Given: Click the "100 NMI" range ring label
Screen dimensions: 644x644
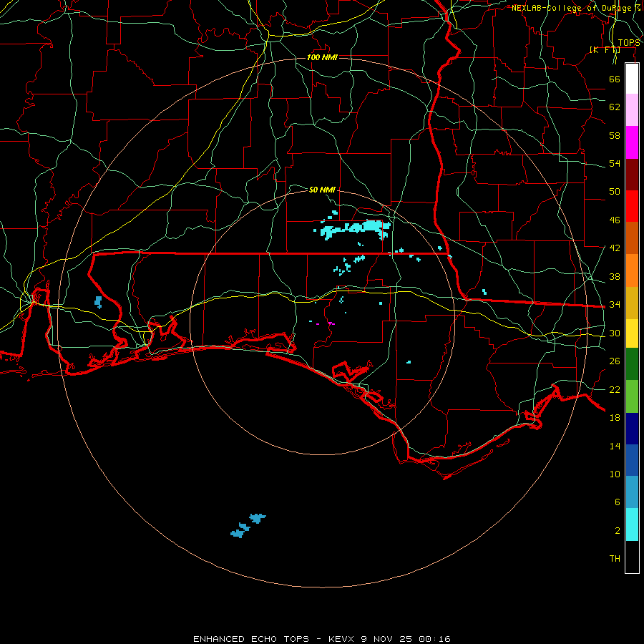Looking at the screenshot, I should 322,57.
